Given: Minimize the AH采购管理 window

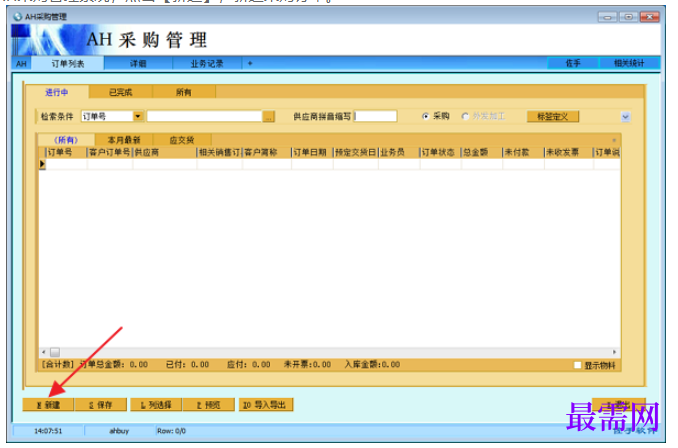Looking at the screenshot, I should coord(608,17).
